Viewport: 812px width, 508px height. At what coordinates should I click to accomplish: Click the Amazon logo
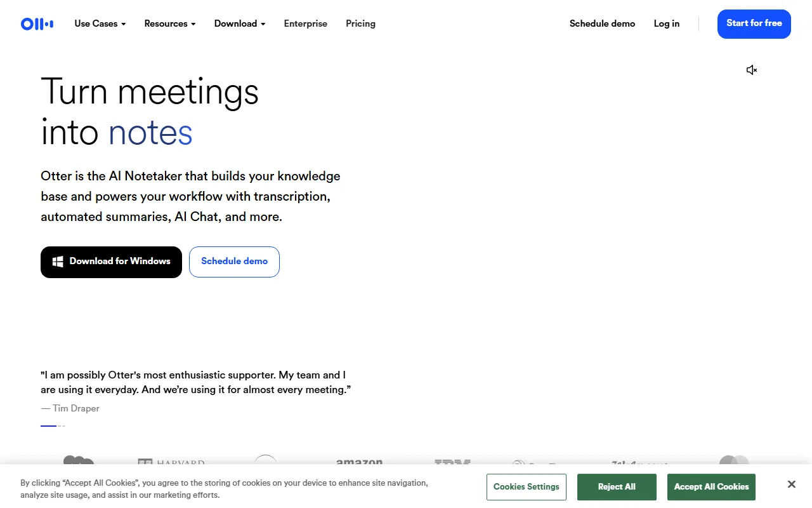359,463
